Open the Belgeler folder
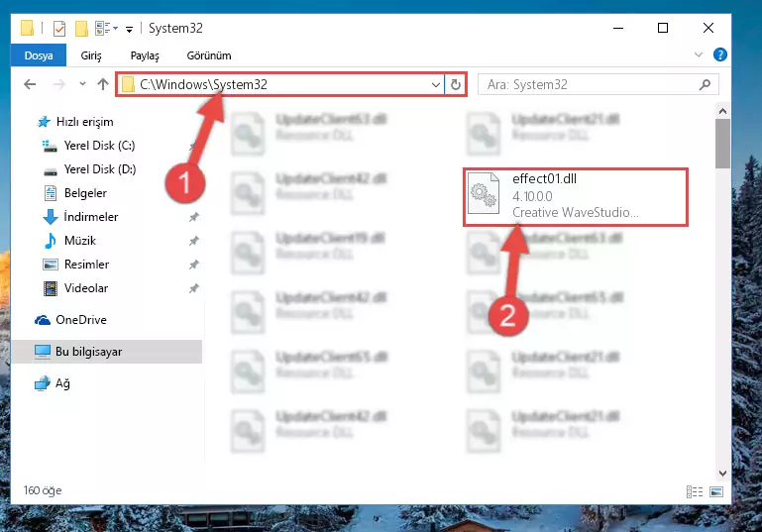 coord(85,193)
